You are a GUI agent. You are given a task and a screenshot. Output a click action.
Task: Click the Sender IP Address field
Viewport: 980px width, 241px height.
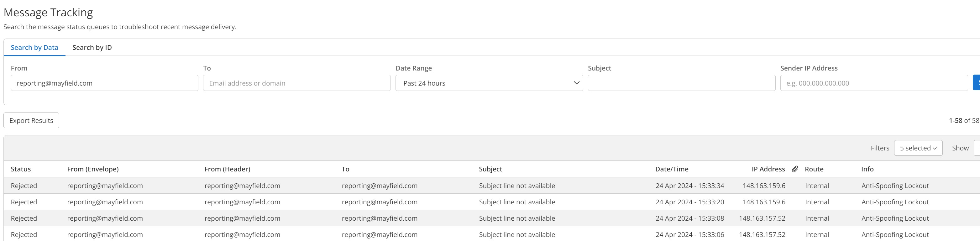[x=874, y=83]
